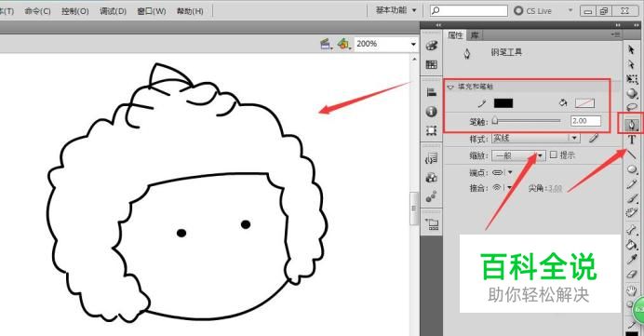Click the Edit Scene clapperboard icon

point(326,44)
